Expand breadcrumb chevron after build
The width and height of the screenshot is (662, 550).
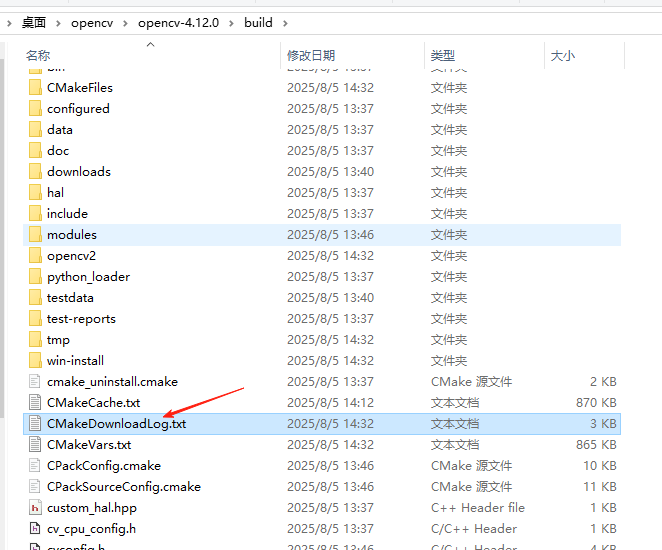(x=285, y=23)
